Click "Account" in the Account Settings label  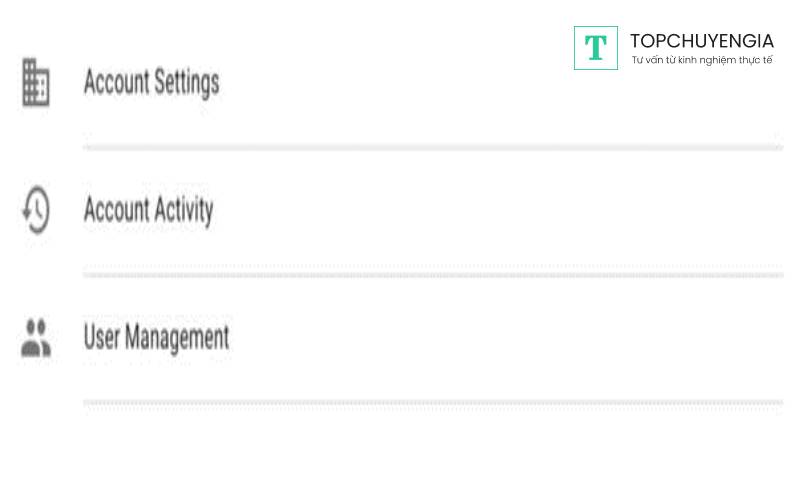116,82
